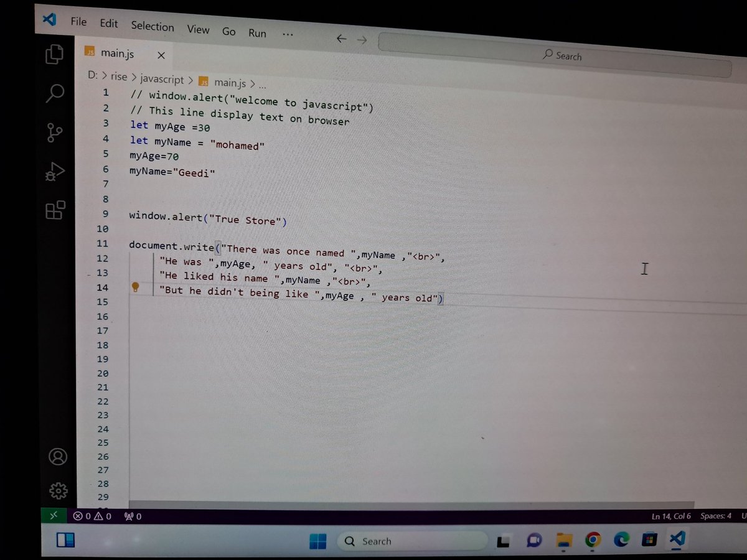Open the Edit menu
The width and height of the screenshot is (747, 560).
108,24
